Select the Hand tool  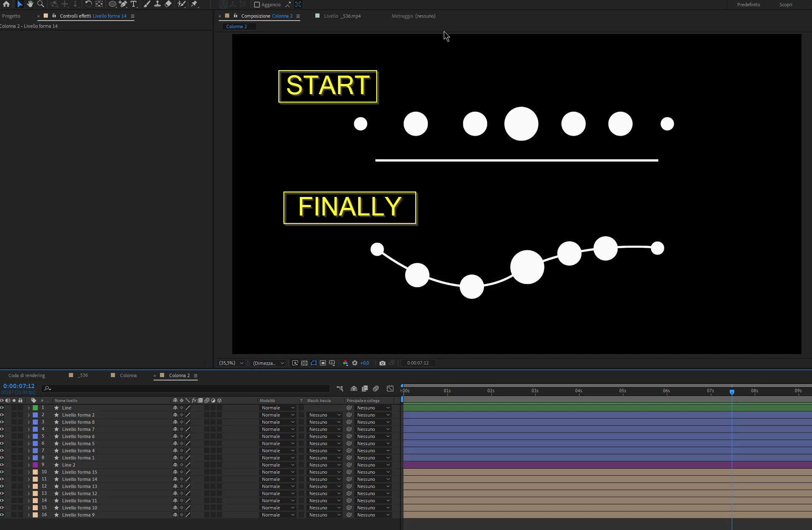pyautogui.click(x=30, y=4)
